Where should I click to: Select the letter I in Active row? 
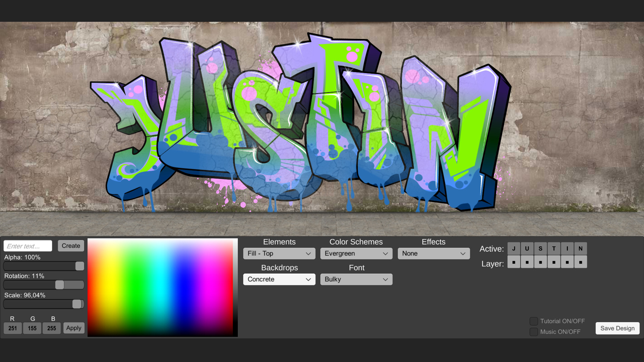tap(567, 248)
